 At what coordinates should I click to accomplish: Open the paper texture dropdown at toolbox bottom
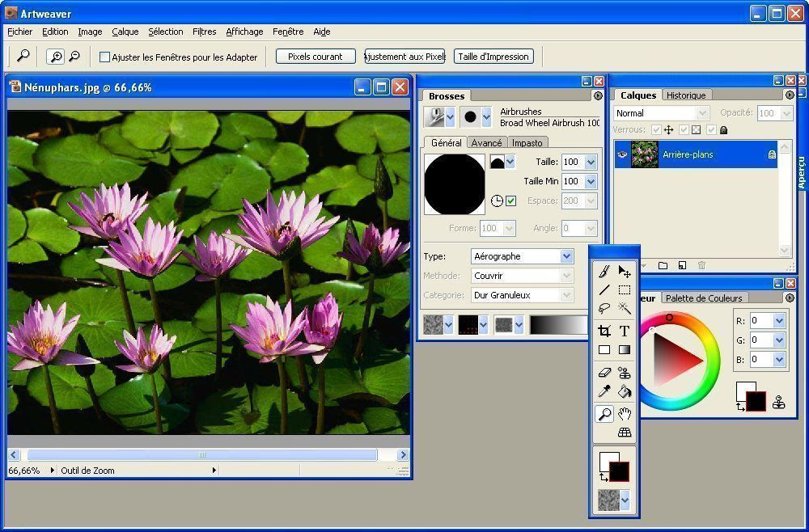[x=625, y=500]
